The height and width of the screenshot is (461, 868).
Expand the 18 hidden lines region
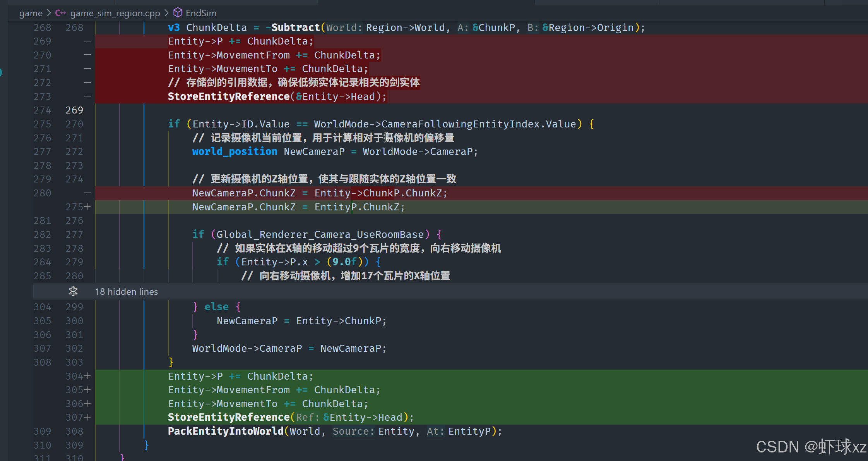coord(127,291)
